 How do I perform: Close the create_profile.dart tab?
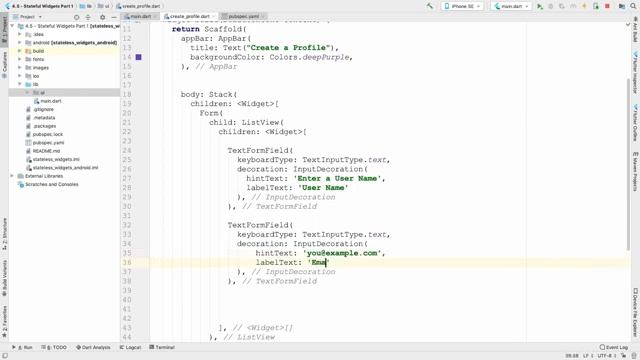tap(213, 16)
